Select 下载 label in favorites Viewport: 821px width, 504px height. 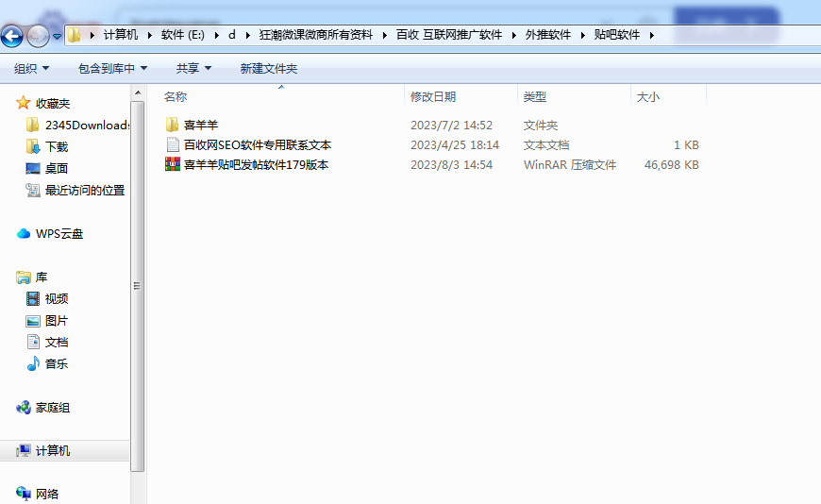(x=57, y=146)
